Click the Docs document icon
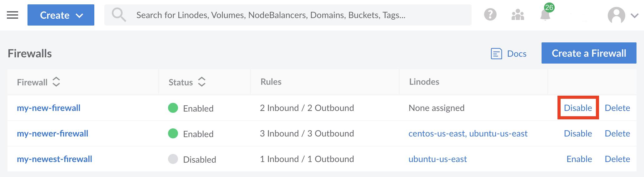Screen dimensions: 644x177 pyautogui.click(x=496, y=54)
